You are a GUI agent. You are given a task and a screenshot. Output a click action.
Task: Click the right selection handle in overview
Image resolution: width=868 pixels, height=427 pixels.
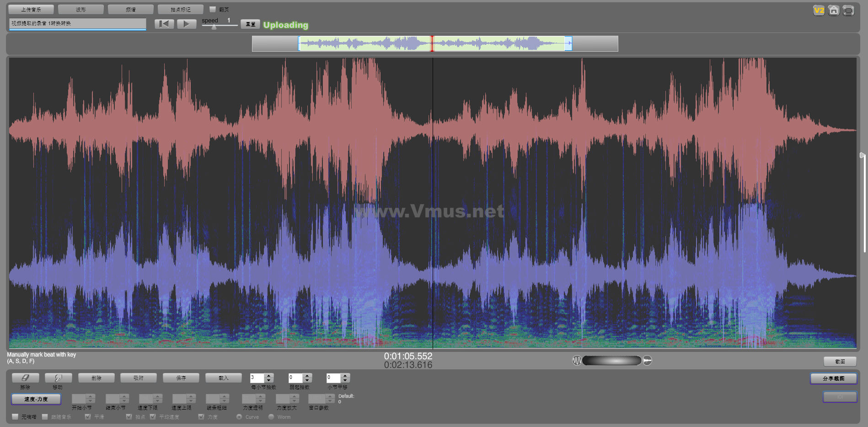pos(568,43)
